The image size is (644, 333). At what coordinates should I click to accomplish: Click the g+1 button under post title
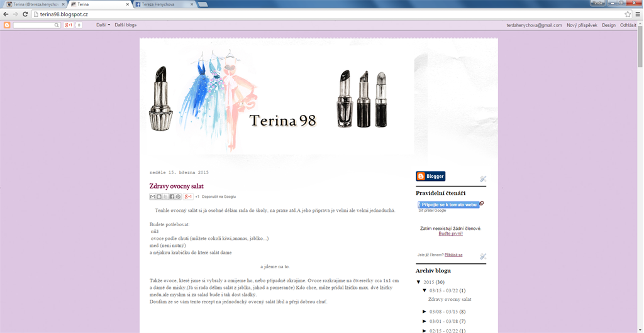(188, 197)
